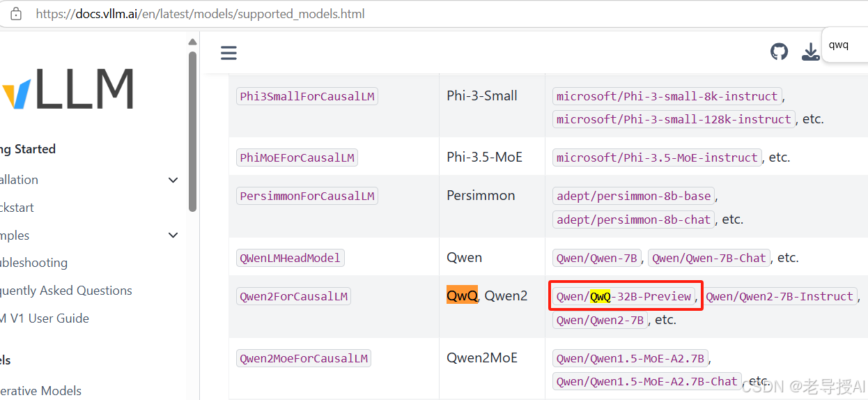The width and height of the screenshot is (868, 400).
Task: Click microsoft/Phi-3-small-8k-instruct model name
Action: point(667,96)
